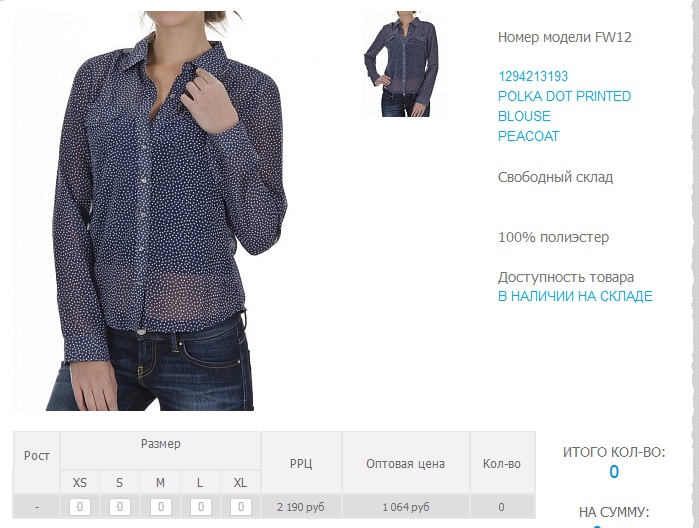Click the Оптовая цена column header
The height and width of the screenshot is (528, 699).
click(406, 463)
